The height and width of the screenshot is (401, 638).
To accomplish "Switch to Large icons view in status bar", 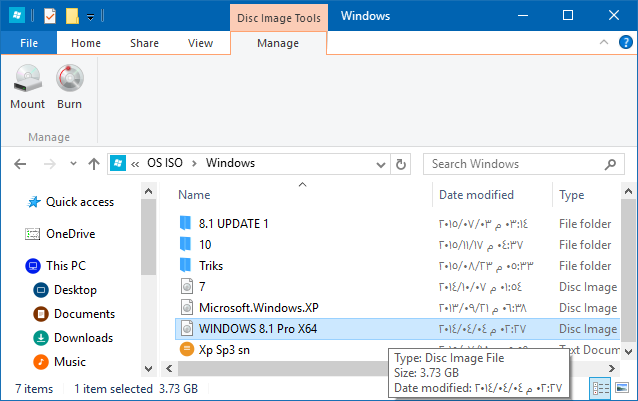I will coord(622,388).
